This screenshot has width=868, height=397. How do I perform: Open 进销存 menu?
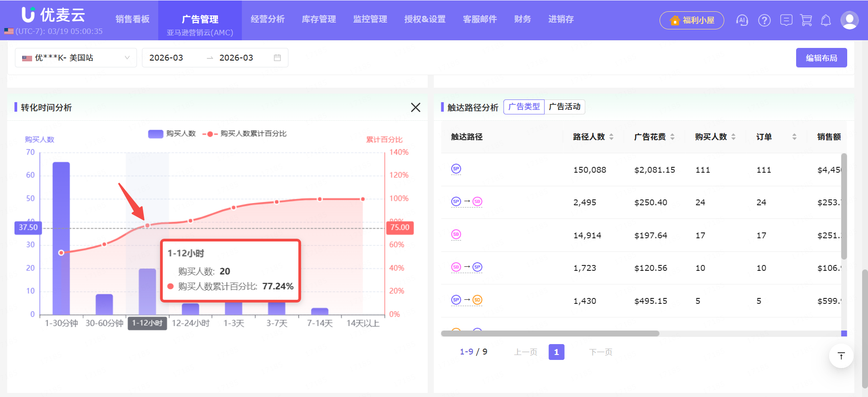tap(561, 19)
